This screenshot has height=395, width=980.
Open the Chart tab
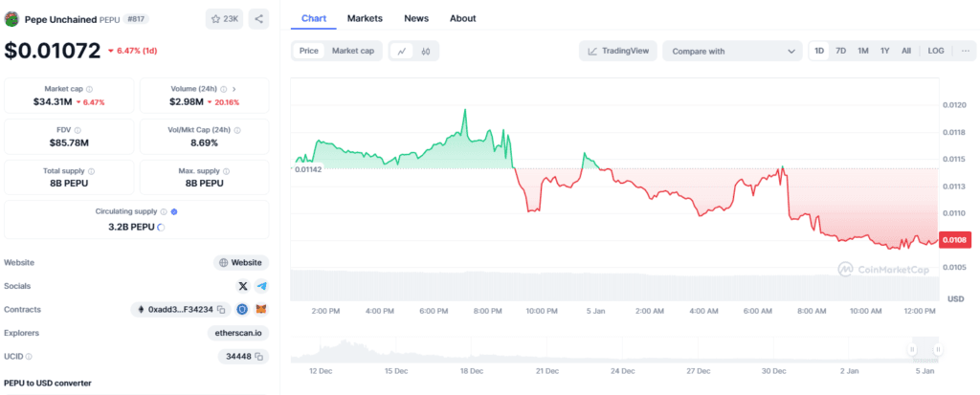[314, 18]
